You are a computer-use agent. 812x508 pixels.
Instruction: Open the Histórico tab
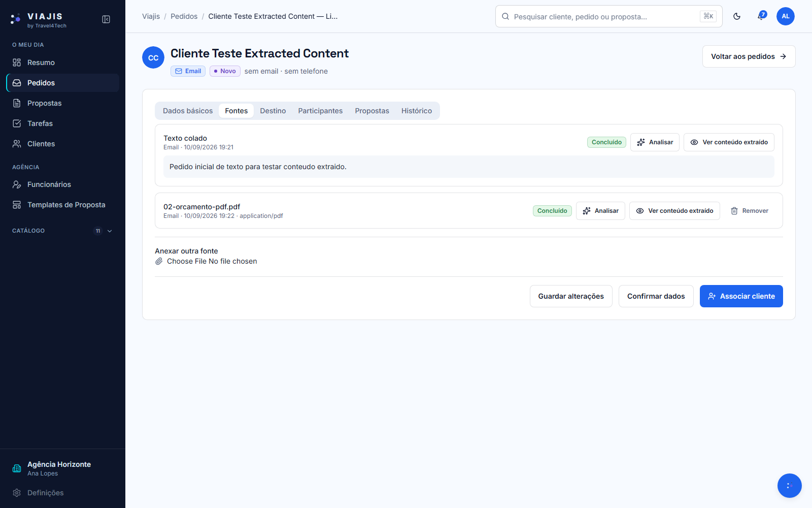tap(417, 111)
